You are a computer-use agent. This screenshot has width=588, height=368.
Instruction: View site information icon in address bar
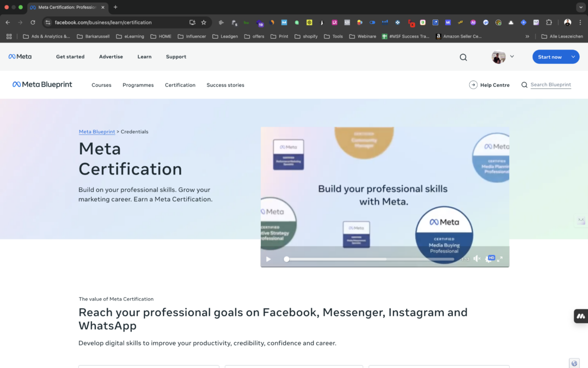[47, 22]
